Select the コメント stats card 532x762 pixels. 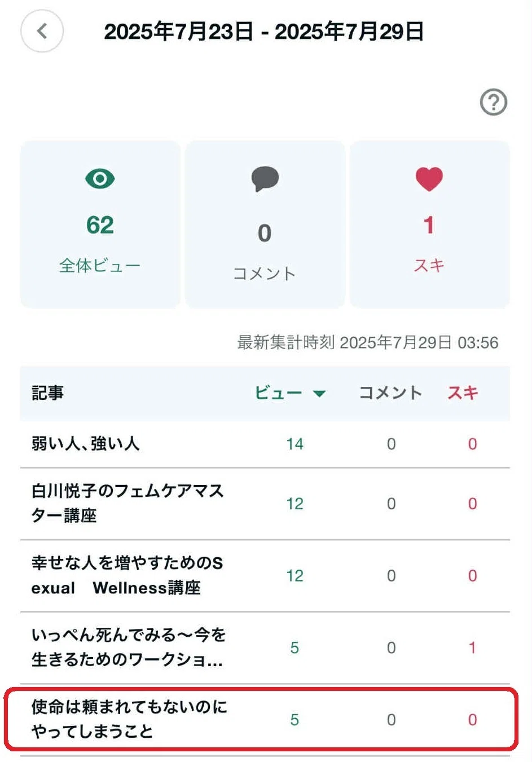point(265,224)
